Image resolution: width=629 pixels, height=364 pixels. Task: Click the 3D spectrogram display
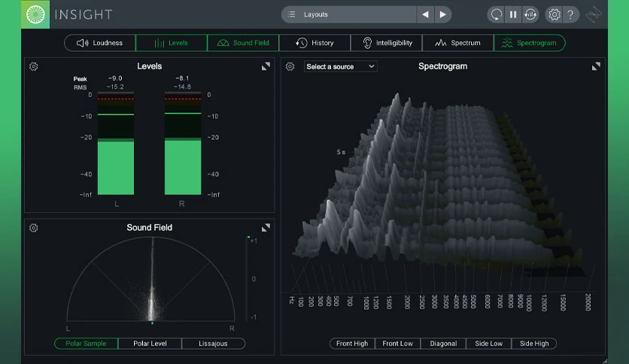pos(439,184)
